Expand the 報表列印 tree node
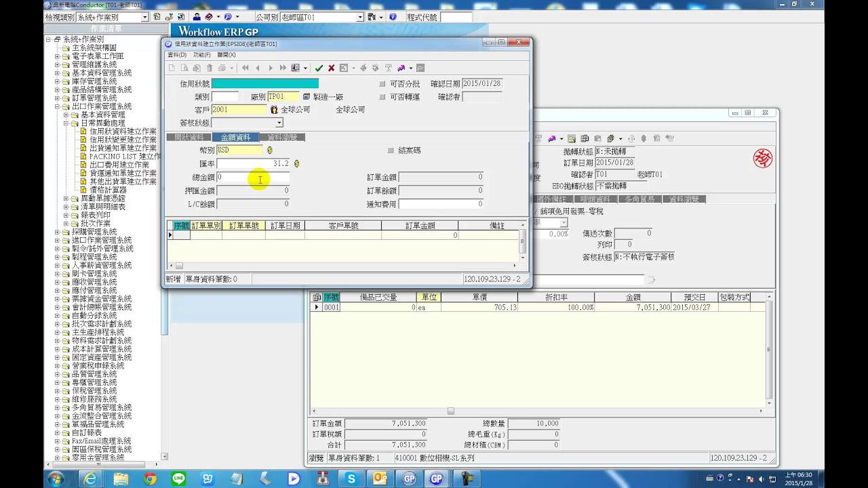This screenshot has height=488, width=868. [x=66, y=215]
